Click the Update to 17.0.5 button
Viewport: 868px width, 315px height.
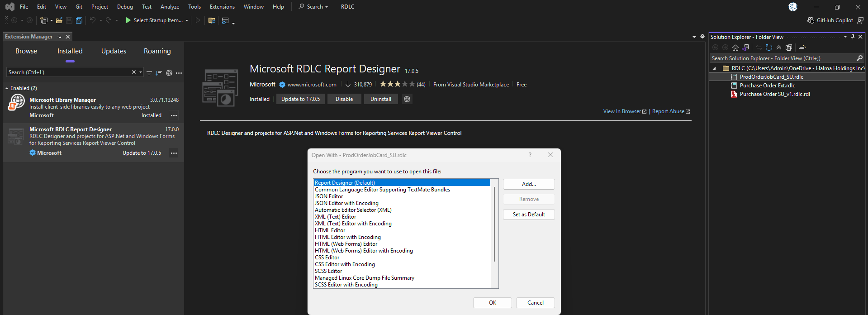pos(300,99)
